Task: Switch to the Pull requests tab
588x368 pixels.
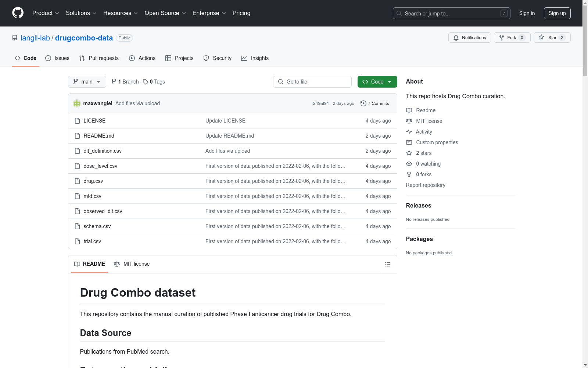Action: 99,58
